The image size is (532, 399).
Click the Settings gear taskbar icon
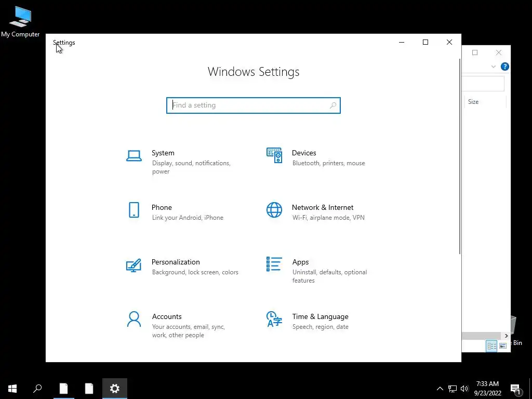(115, 389)
